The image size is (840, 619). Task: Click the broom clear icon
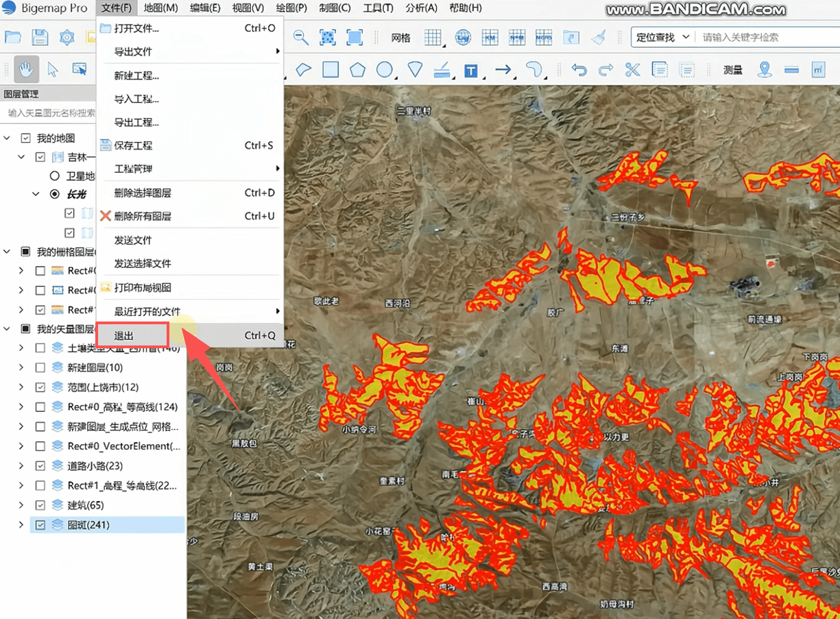tap(599, 38)
